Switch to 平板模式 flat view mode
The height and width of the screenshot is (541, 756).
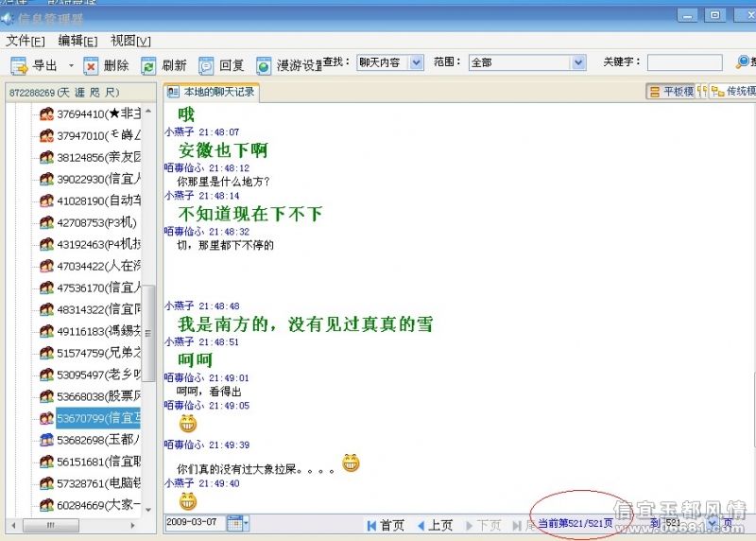pyautogui.click(x=671, y=91)
